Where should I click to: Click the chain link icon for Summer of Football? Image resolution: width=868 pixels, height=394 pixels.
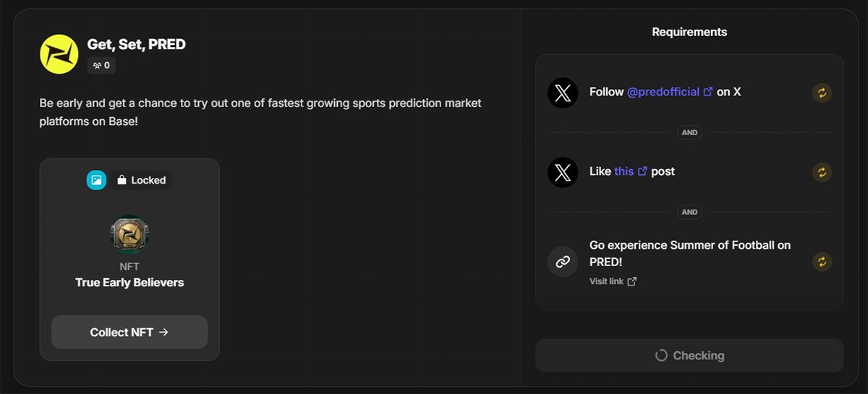coord(563,262)
